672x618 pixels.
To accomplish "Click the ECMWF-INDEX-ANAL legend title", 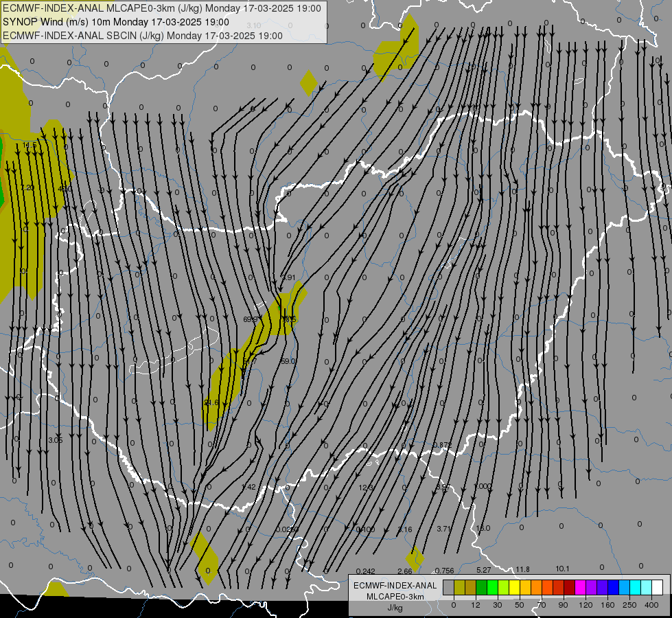I will pyautogui.click(x=395, y=586).
